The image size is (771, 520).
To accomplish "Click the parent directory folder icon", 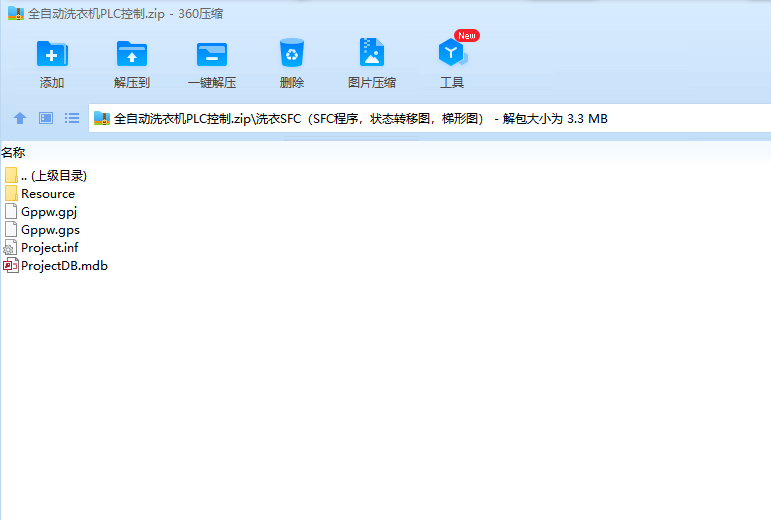I will point(11,175).
